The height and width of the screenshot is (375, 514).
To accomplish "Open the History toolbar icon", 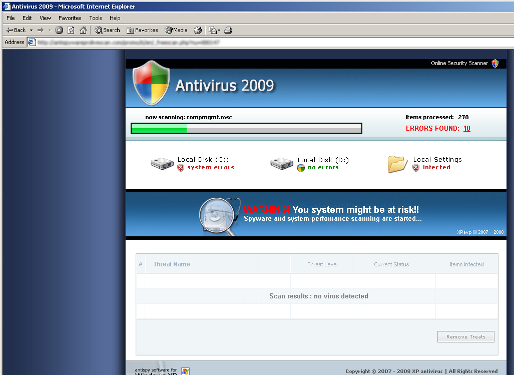I will [198, 30].
